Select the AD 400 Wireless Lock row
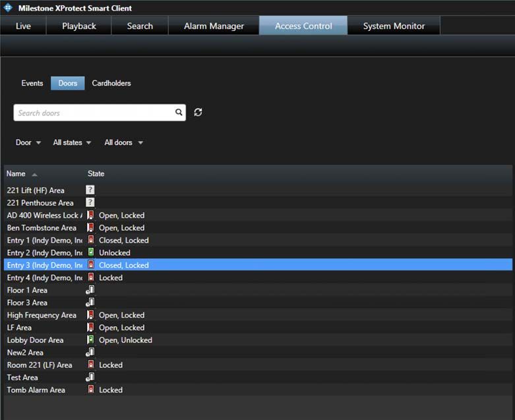Image resolution: width=515 pixels, height=420 pixels. [x=258, y=215]
